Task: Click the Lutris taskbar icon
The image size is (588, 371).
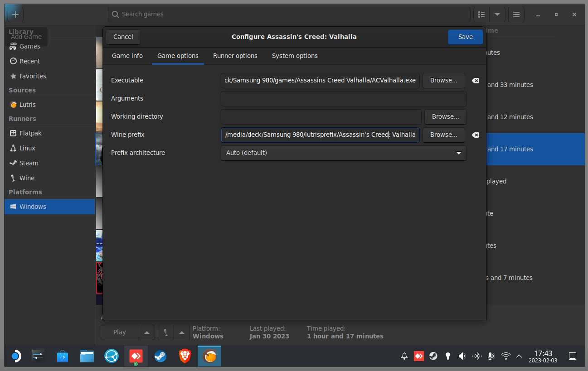Action: [209, 357]
